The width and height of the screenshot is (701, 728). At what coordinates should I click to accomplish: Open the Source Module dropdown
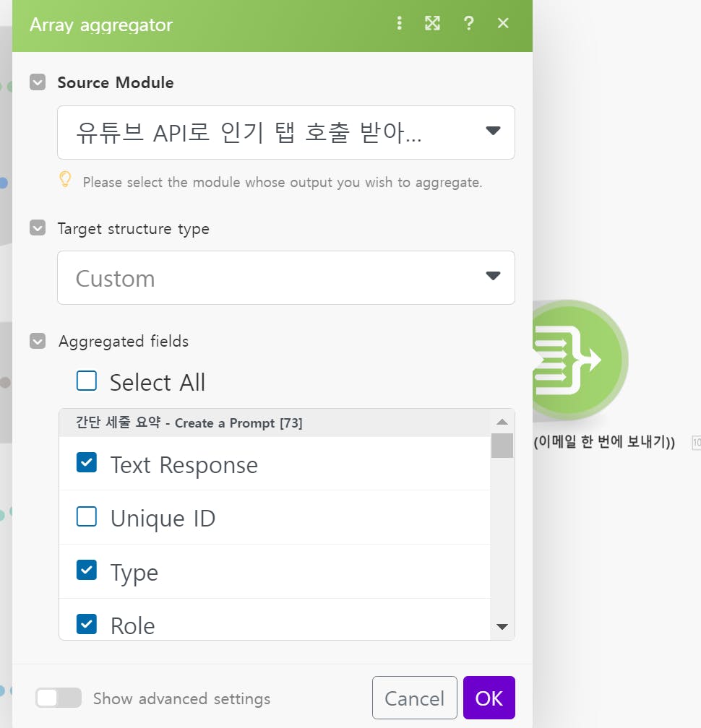click(x=286, y=132)
